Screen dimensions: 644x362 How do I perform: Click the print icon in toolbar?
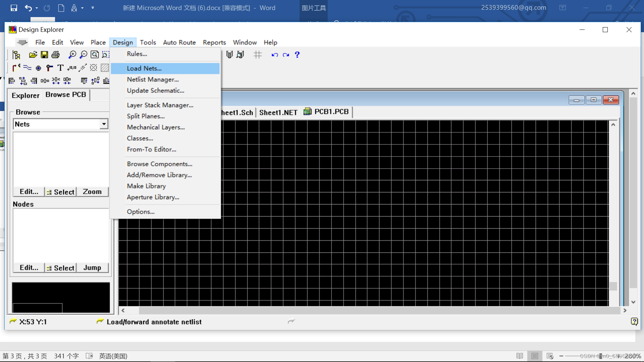pyautogui.click(x=56, y=55)
